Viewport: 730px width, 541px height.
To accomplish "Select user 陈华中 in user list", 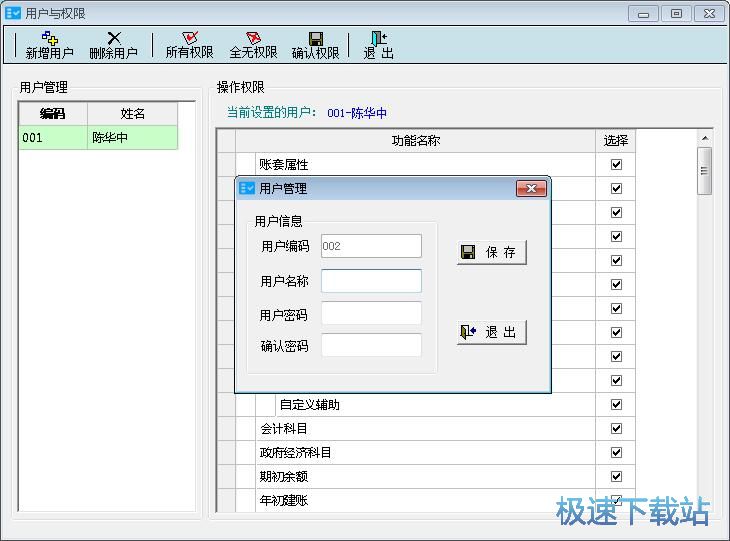I will pos(132,137).
